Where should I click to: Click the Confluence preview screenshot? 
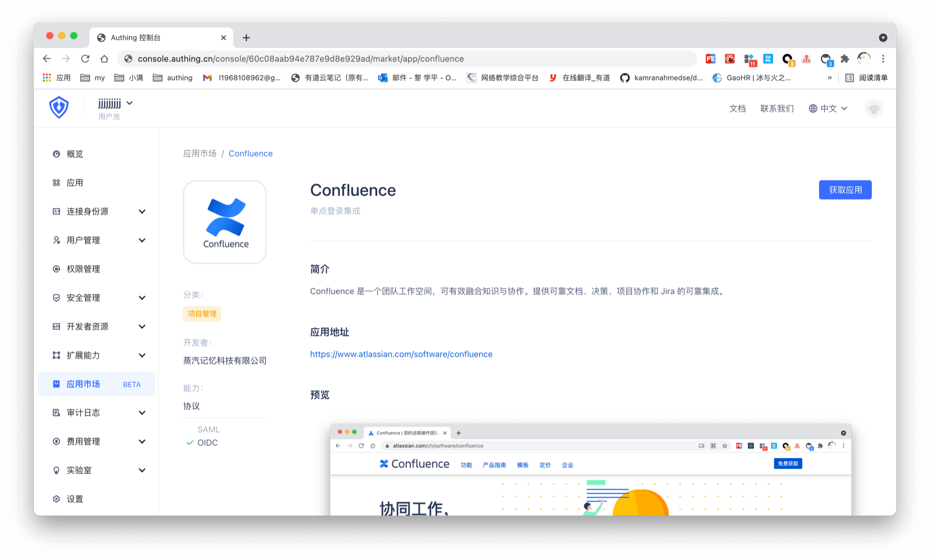point(590,470)
